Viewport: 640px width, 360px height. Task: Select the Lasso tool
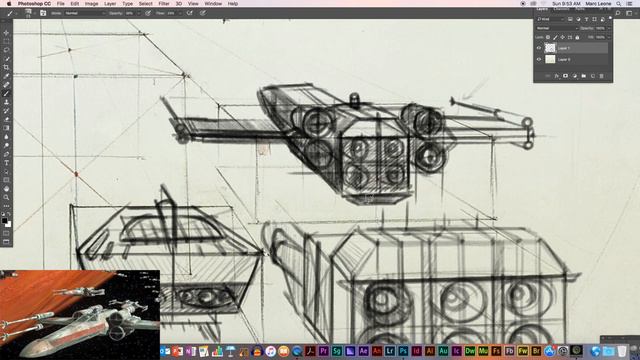coord(6,50)
